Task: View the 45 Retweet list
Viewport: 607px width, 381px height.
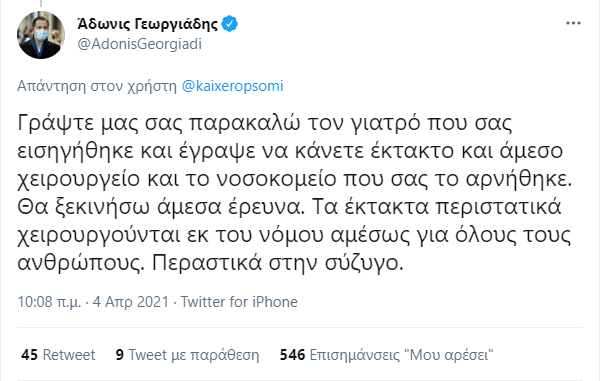Action: pos(58,355)
